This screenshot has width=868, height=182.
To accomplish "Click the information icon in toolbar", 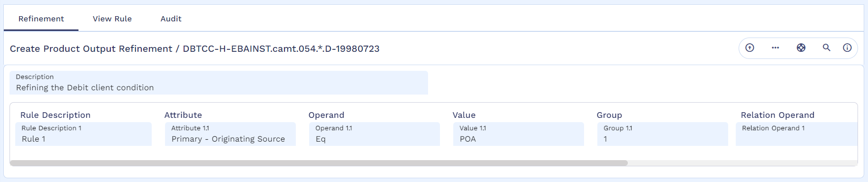I will click(847, 48).
